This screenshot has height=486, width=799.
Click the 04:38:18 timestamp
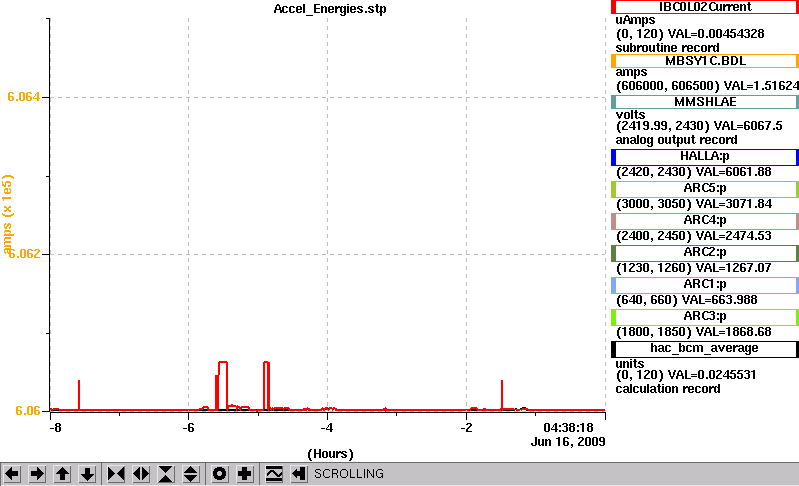(568, 428)
